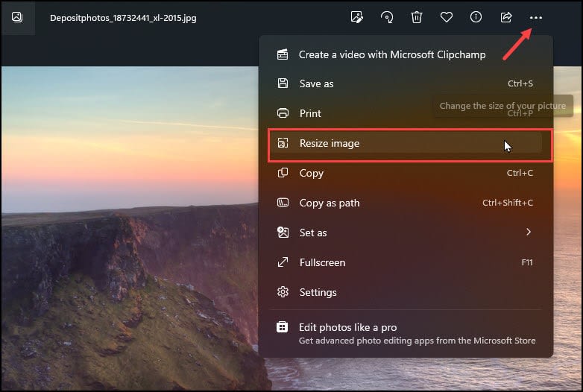Delete the photo using the trash icon
Image resolution: width=583 pixels, height=392 pixels.
coord(417,17)
